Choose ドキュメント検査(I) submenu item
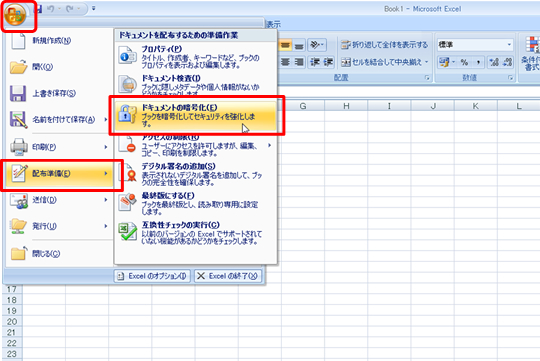The image size is (540, 361). (x=196, y=85)
